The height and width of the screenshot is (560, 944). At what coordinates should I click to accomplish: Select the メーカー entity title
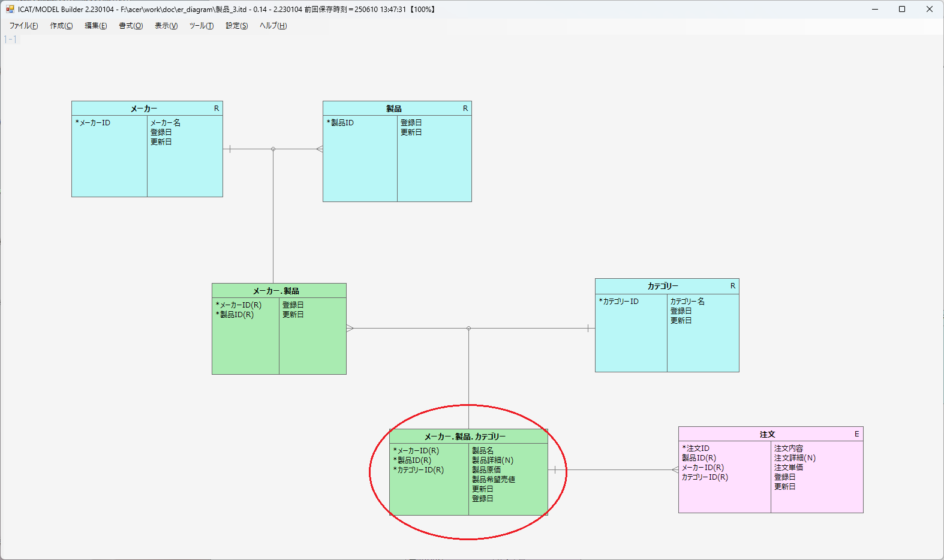click(144, 109)
